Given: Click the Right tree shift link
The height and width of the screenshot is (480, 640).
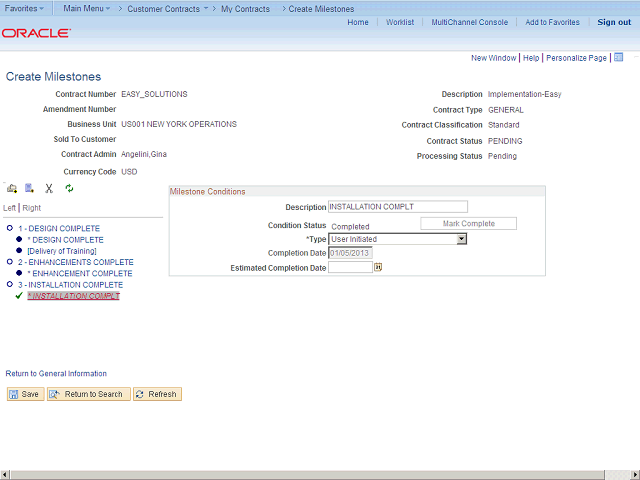Looking at the screenshot, I should coord(31,208).
